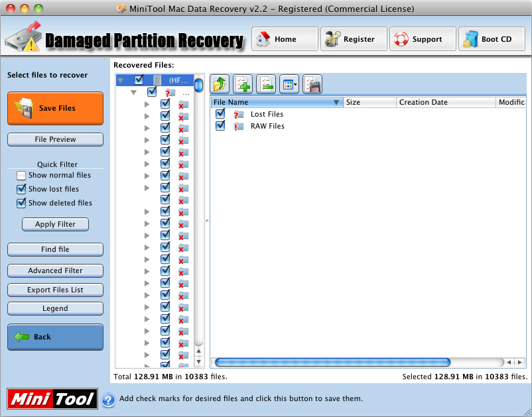
Task: Select the Lost Files row name
Action: (x=267, y=114)
